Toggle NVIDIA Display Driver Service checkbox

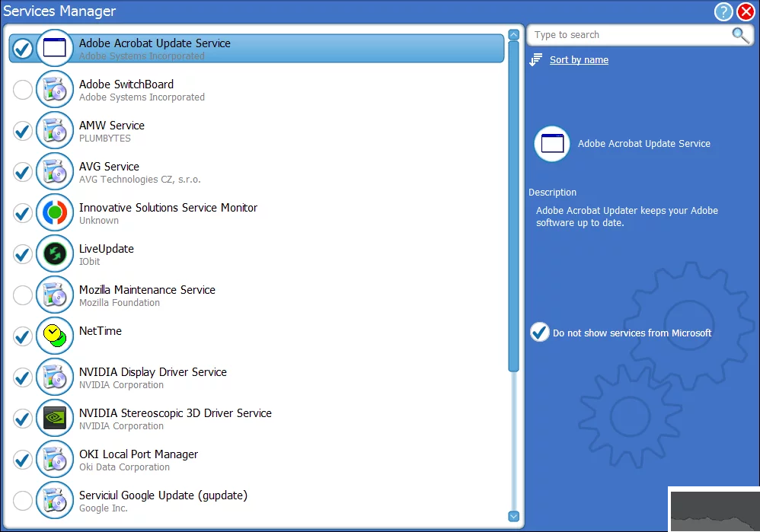pos(22,377)
